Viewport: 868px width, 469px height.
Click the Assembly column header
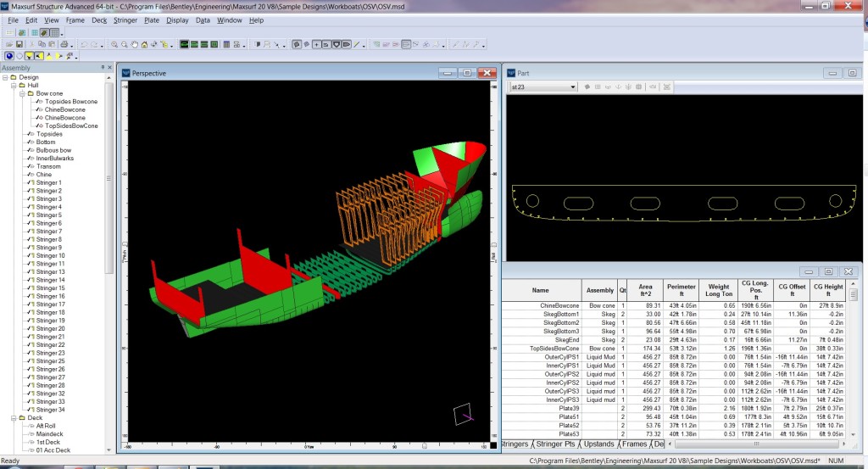(599, 290)
